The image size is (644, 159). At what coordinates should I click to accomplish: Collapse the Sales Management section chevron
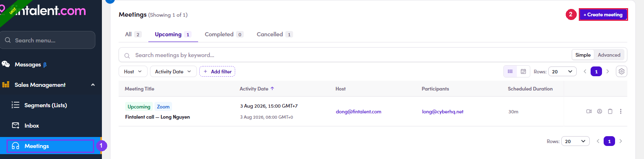(93, 85)
